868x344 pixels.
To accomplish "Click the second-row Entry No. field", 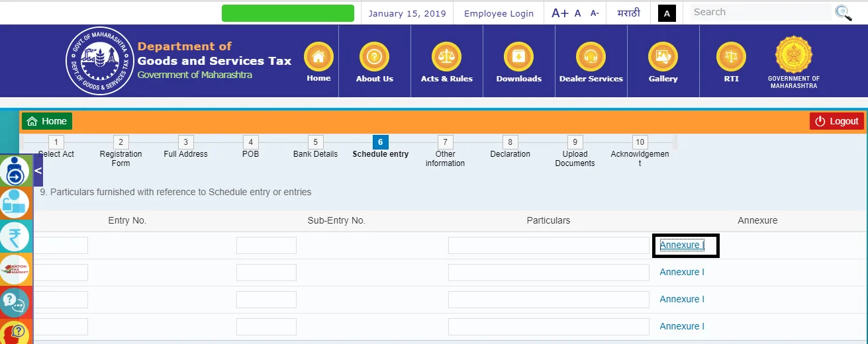I will click(x=61, y=273).
